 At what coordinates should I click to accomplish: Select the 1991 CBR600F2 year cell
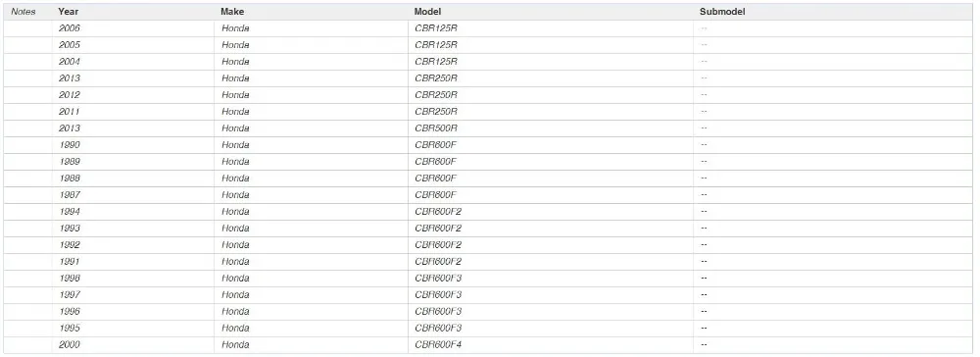133,261
